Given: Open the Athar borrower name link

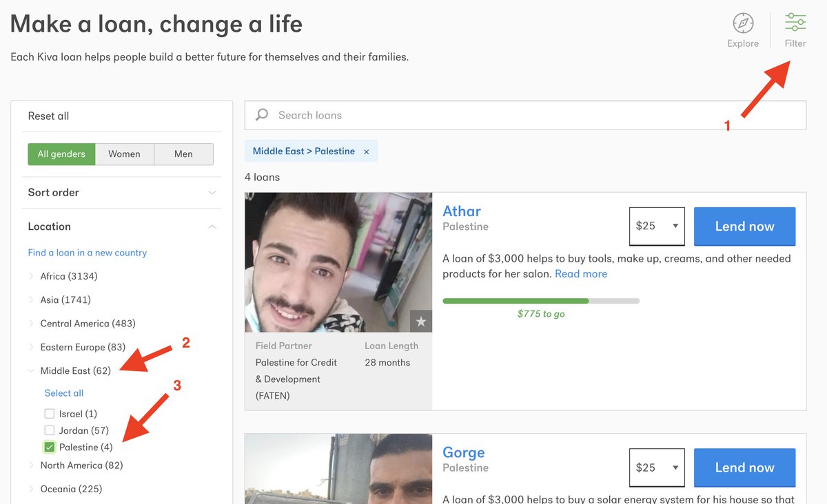Looking at the screenshot, I should (x=462, y=211).
